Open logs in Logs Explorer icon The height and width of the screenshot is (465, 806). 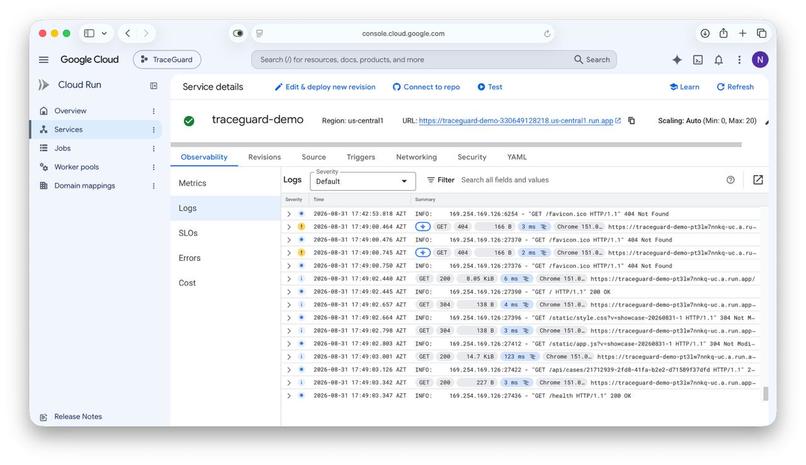click(x=758, y=180)
